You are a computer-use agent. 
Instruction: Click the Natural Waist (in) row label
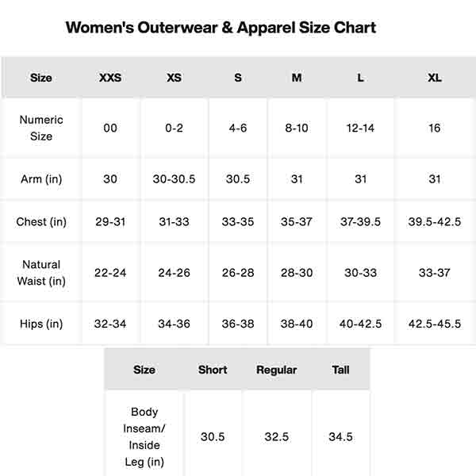[x=41, y=273]
